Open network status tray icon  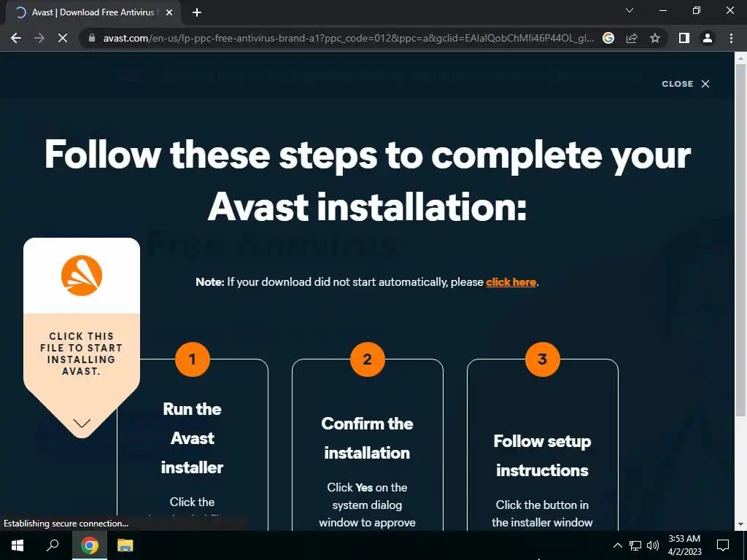coord(635,545)
